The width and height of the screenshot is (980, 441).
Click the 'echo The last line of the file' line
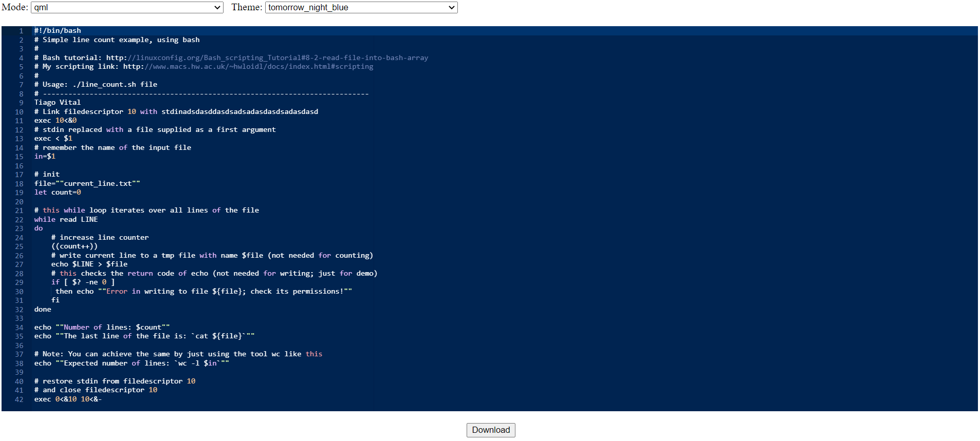144,336
